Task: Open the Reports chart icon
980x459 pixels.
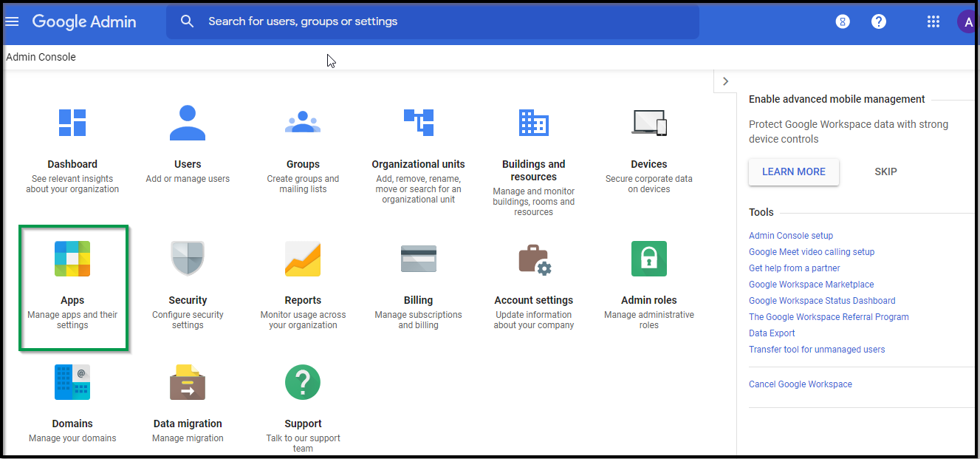Action: (303, 259)
